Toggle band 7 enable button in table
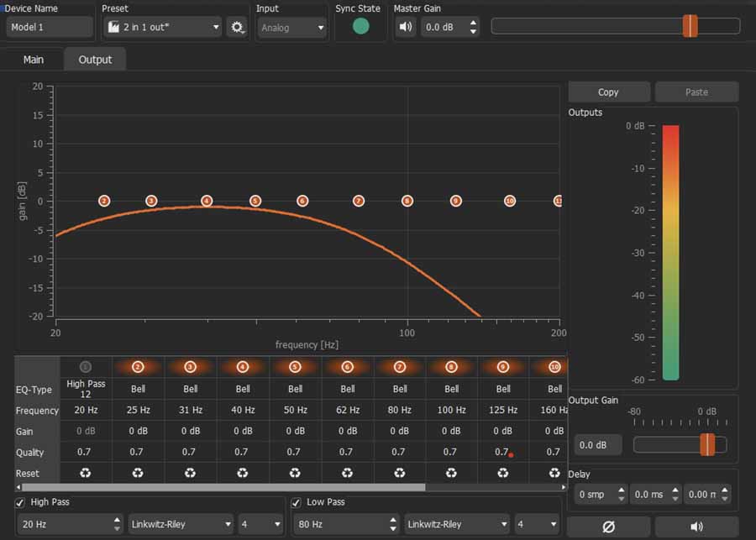756x540 pixels. [x=400, y=367]
